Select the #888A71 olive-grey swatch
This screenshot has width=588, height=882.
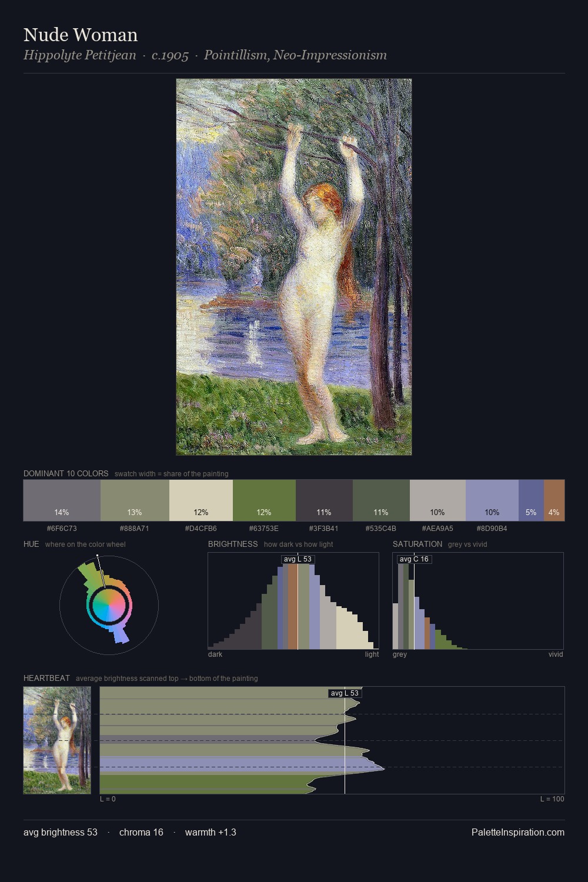click(135, 500)
